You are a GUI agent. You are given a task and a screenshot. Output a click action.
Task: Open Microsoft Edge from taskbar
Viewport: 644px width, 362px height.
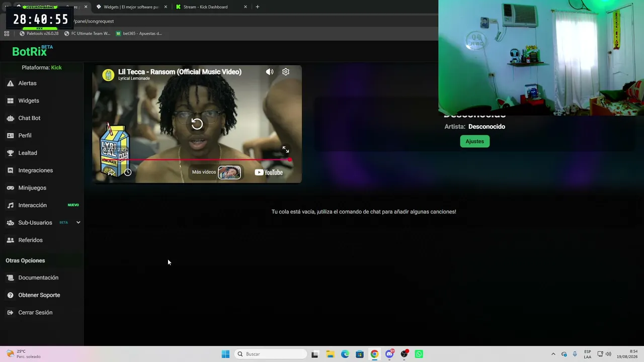pos(345,354)
